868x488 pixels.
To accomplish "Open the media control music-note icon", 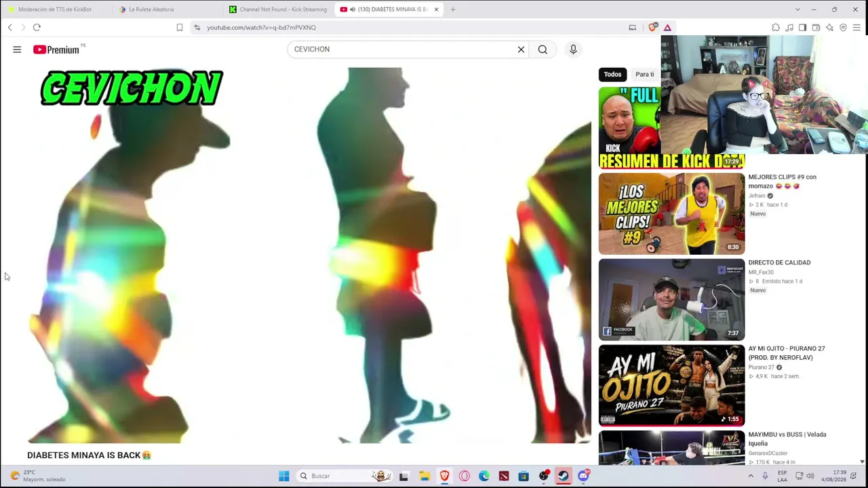I will pyautogui.click(x=789, y=28).
